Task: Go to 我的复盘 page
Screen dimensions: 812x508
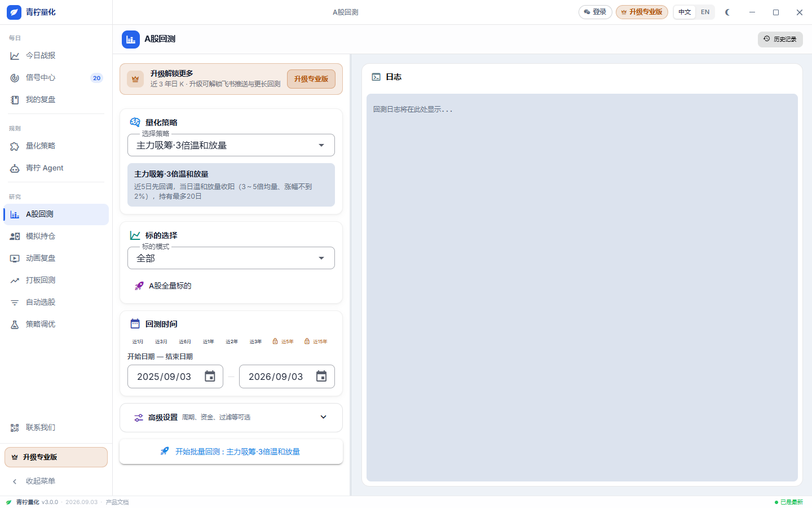Action: tap(56, 99)
